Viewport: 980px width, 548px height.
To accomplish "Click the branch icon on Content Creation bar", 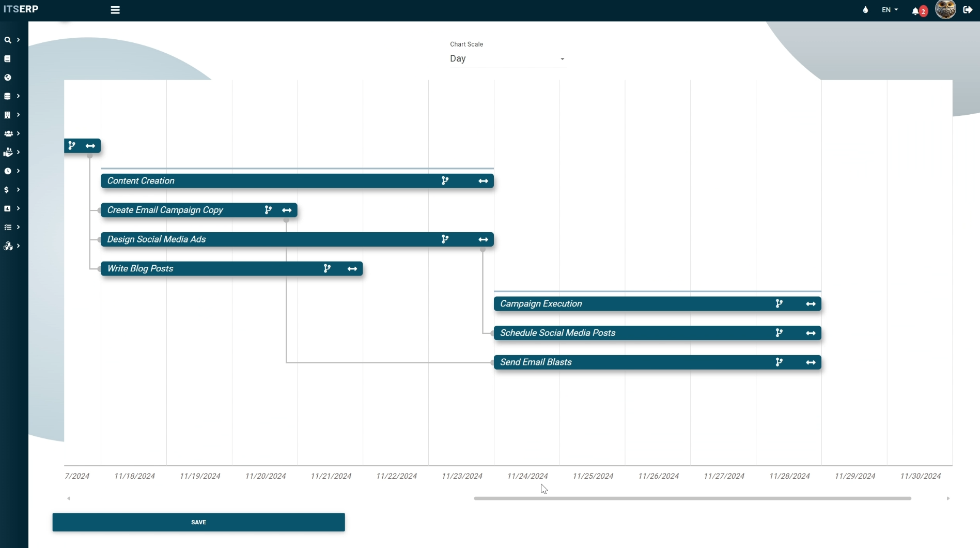I will [445, 181].
